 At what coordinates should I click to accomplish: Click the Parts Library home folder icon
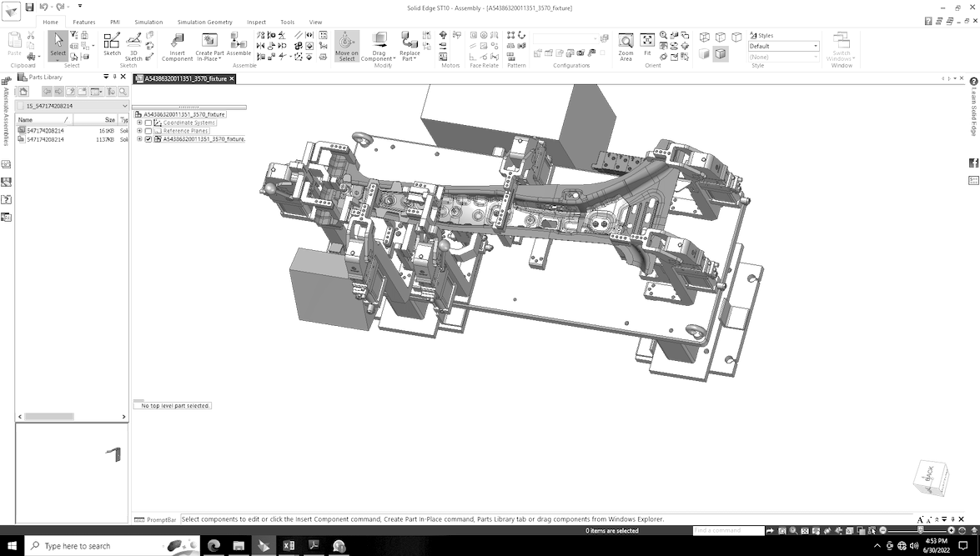coord(24,91)
